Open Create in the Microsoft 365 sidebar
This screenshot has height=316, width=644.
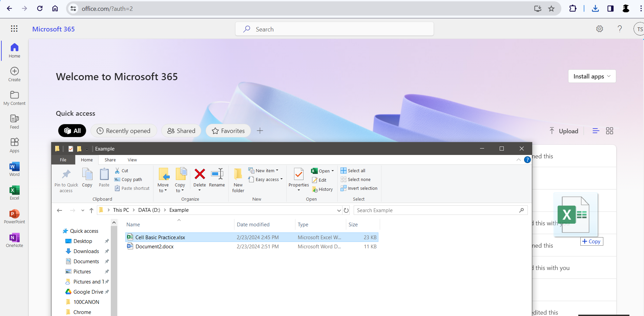pos(14,74)
